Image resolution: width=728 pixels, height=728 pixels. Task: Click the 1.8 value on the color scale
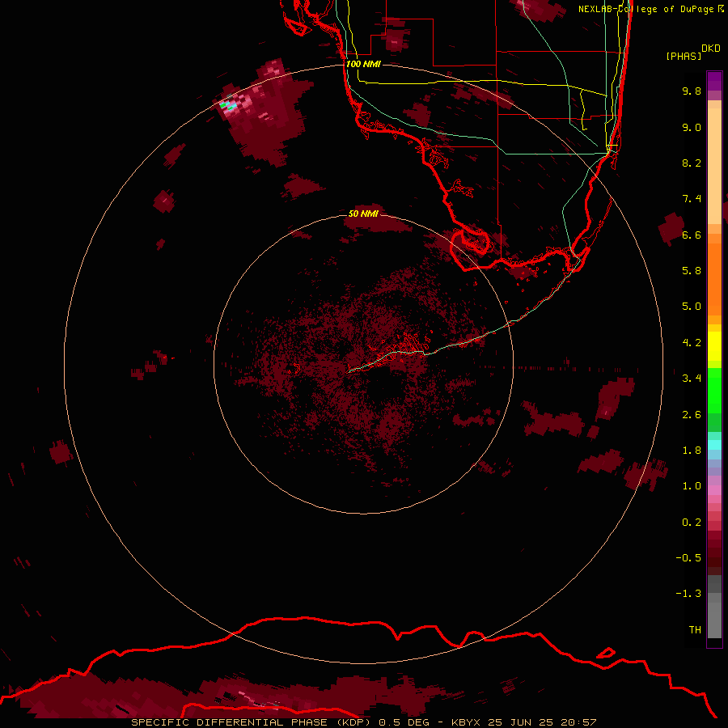[x=692, y=451]
